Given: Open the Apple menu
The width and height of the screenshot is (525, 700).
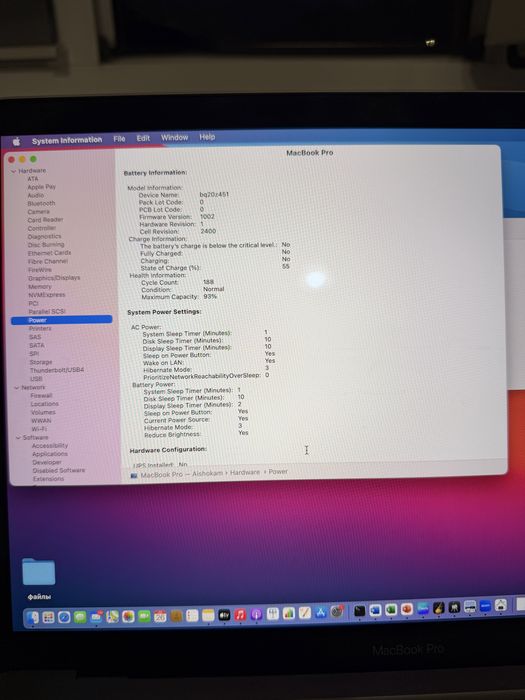Looking at the screenshot, I should click(17, 142).
